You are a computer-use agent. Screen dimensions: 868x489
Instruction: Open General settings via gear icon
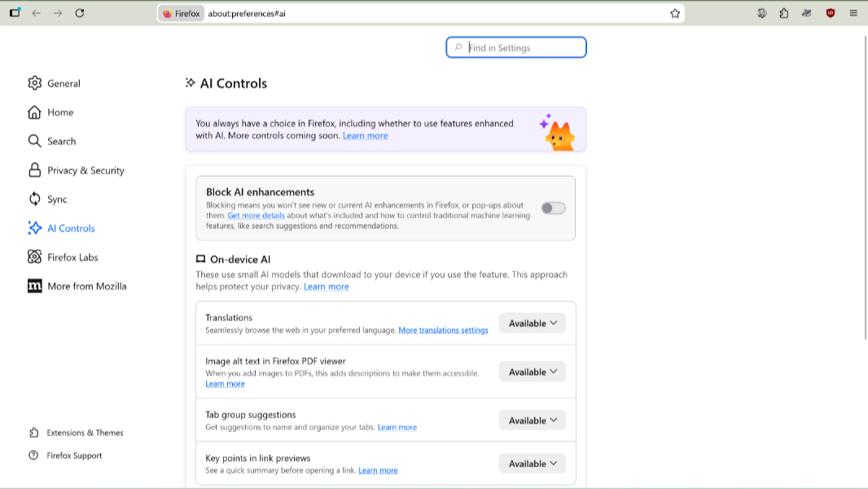34,83
